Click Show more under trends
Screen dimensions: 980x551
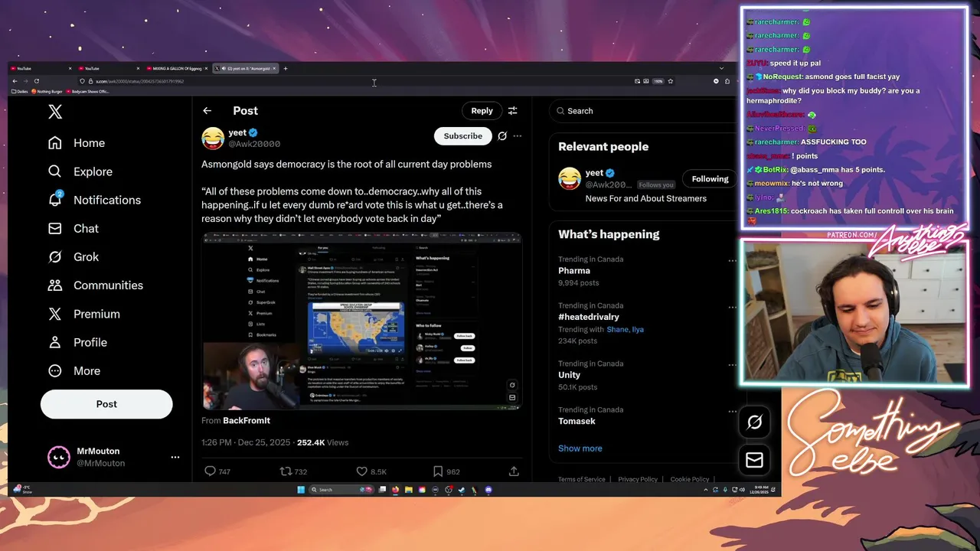pyautogui.click(x=580, y=448)
